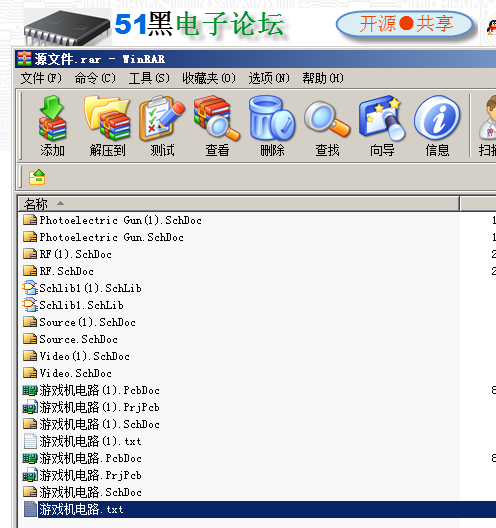Open the 选项(N) menu
The image size is (496, 528).
pyautogui.click(x=269, y=78)
